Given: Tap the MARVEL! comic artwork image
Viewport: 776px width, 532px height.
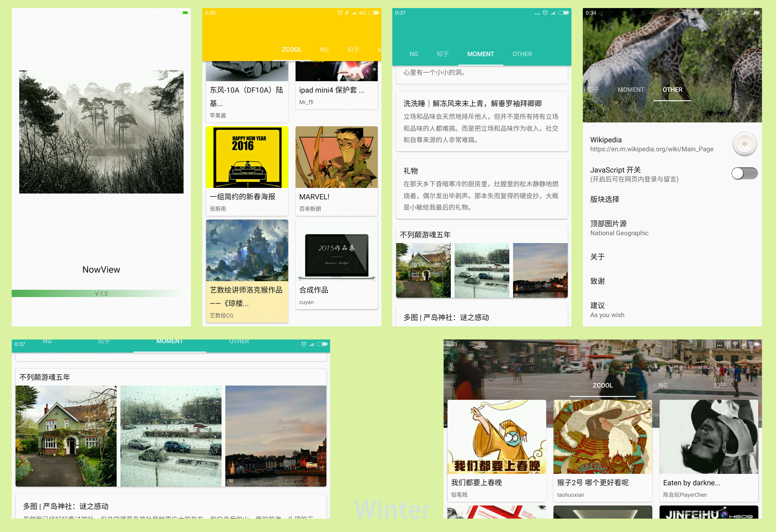Looking at the screenshot, I should pos(336,157).
